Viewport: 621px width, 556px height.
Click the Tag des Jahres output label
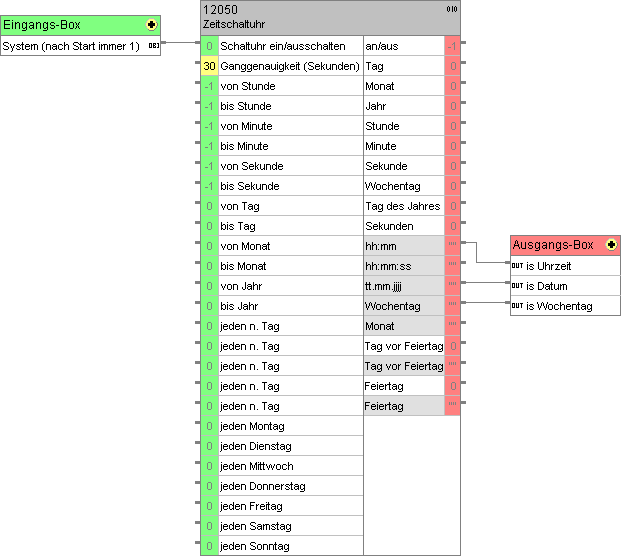[402, 206]
